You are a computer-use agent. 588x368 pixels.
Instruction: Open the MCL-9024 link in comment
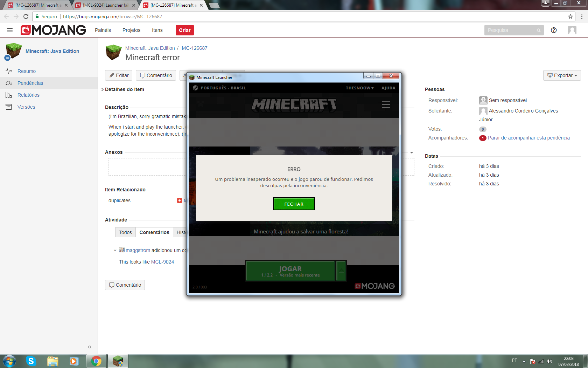click(x=162, y=262)
